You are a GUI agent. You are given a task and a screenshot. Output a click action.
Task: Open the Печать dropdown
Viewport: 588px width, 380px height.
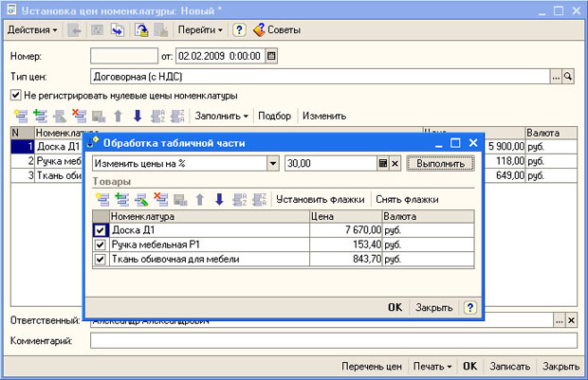pos(432,366)
